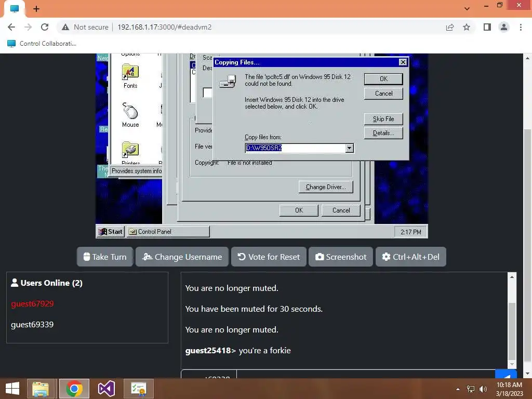
Task: Select Control Panel on the Windows 95 taskbar
Action: pyautogui.click(x=168, y=232)
